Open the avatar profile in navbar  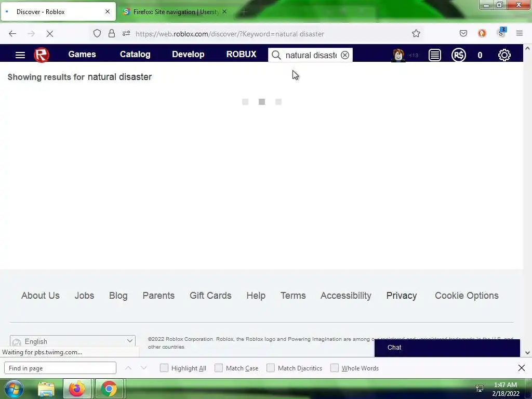tap(398, 55)
